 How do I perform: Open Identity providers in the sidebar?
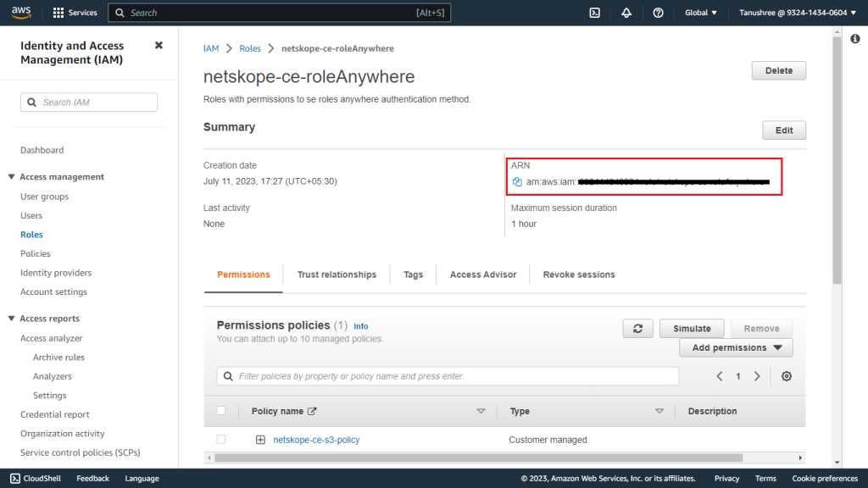(x=56, y=273)
